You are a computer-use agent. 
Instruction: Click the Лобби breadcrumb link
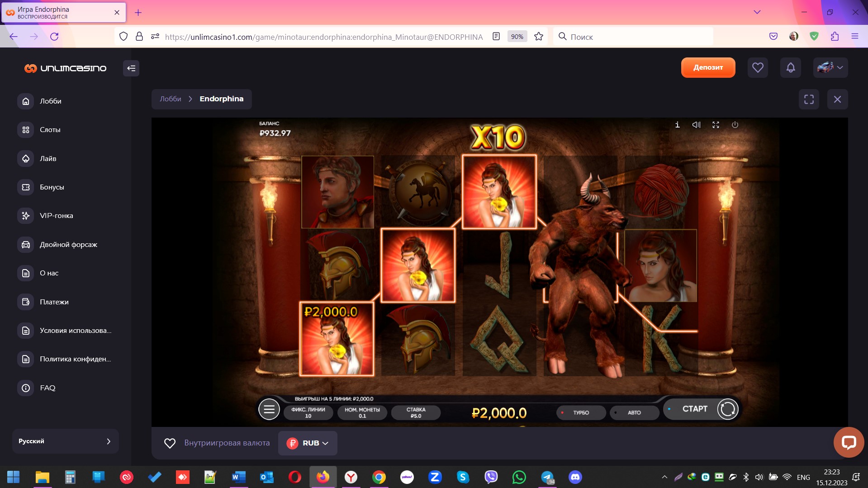click(170, 99)
